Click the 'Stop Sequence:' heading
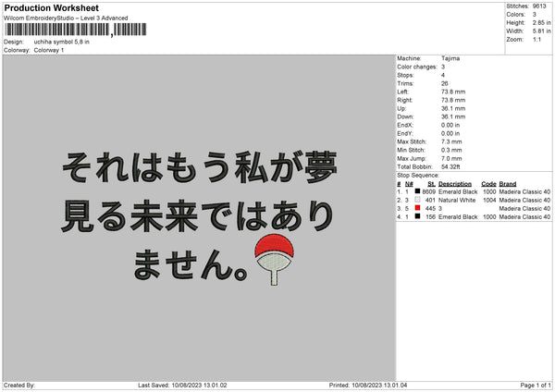Viewport: 555px width, 392px height. [x=418, y=176]
